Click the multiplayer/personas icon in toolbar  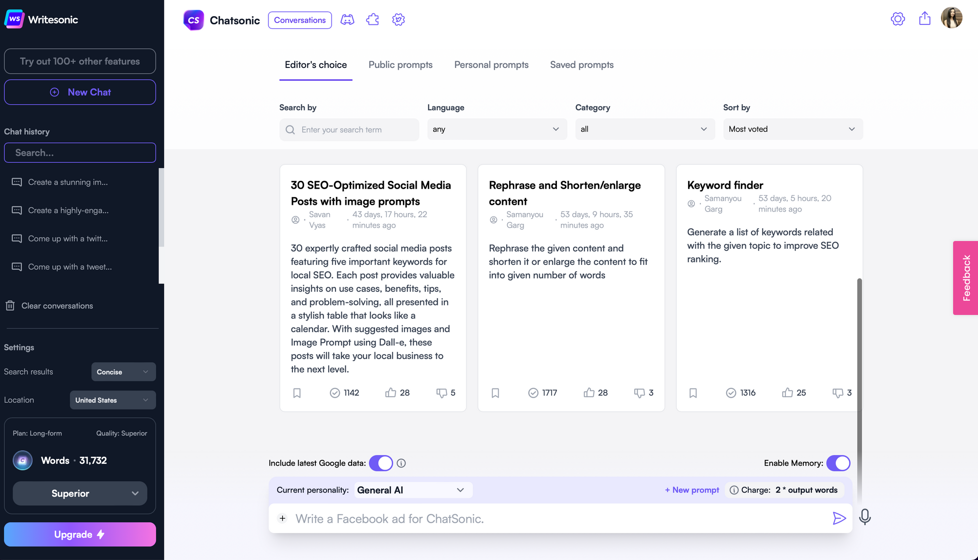(x=347, y=20)
